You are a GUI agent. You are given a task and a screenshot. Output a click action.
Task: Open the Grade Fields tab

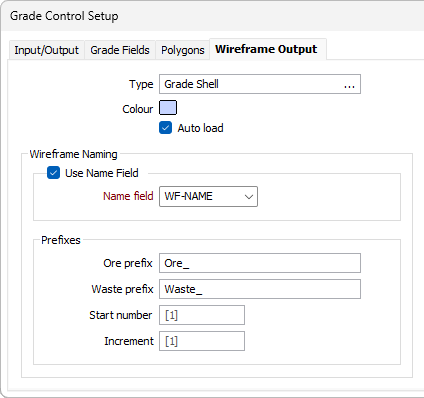120,50
